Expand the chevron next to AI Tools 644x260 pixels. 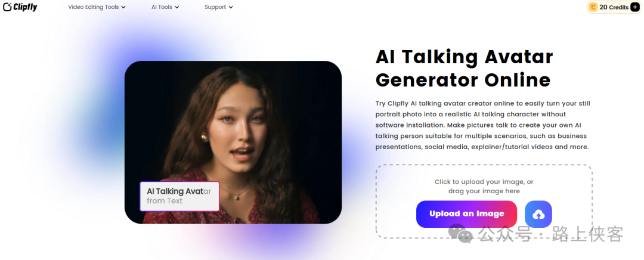click(177, 7)
